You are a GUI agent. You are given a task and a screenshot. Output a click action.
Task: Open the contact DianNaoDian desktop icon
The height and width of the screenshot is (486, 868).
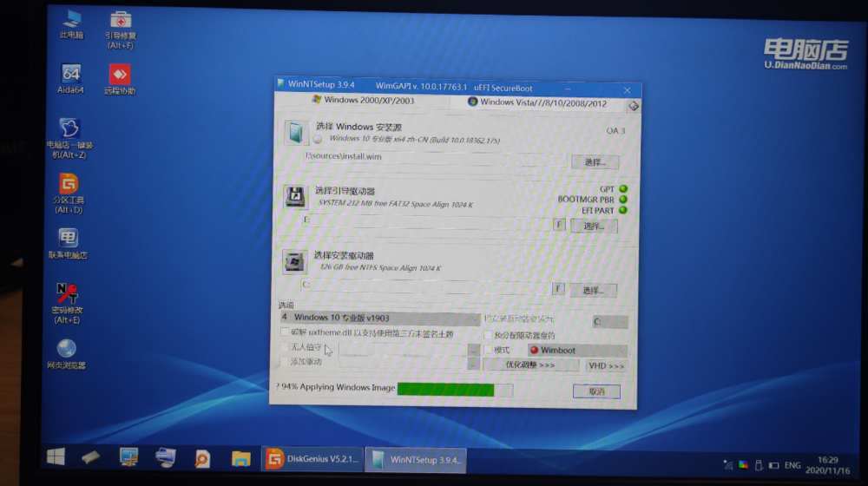pos(68,244)
